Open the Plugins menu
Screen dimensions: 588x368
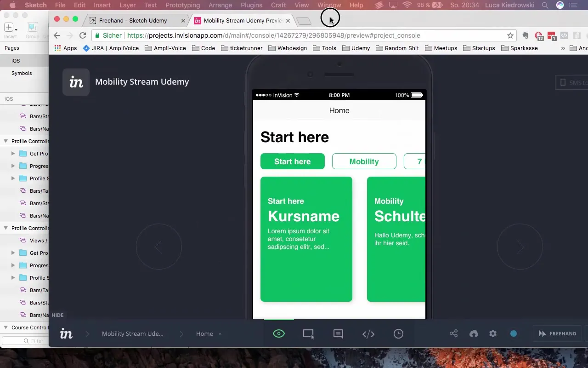tap(251, 5)
